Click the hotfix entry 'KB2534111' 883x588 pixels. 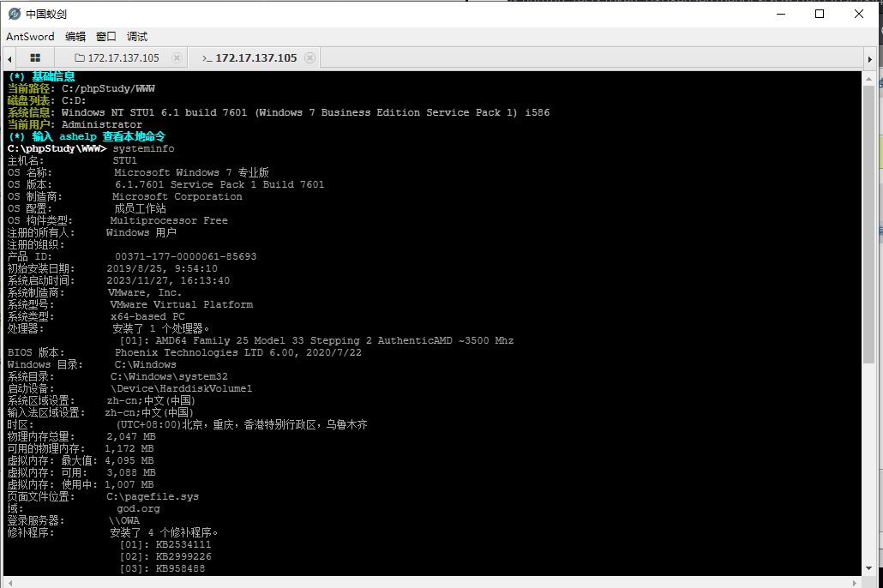(183, 544)
